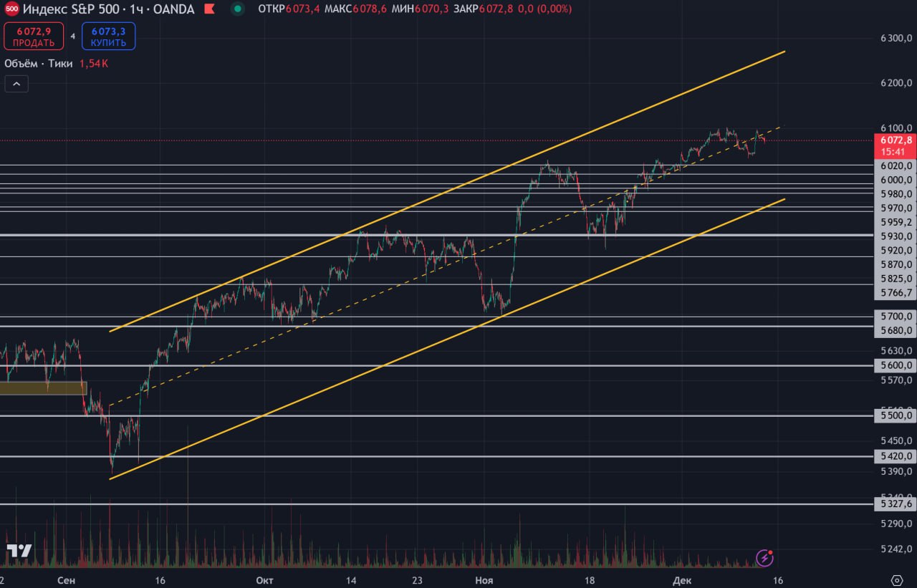Click the 6300,0 price scale value
917x588 pixels.
896,39
